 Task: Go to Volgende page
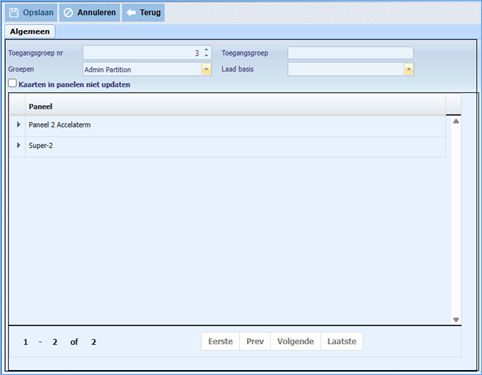(x=296, y=341)
